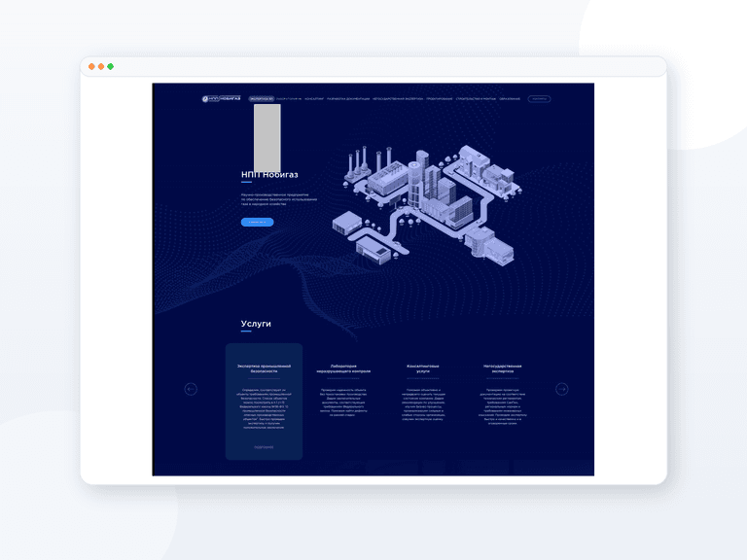Follow Подробнее link in the highlighted card
The image size is (747, 560).
pyautogui.click(x=264, y=447)
